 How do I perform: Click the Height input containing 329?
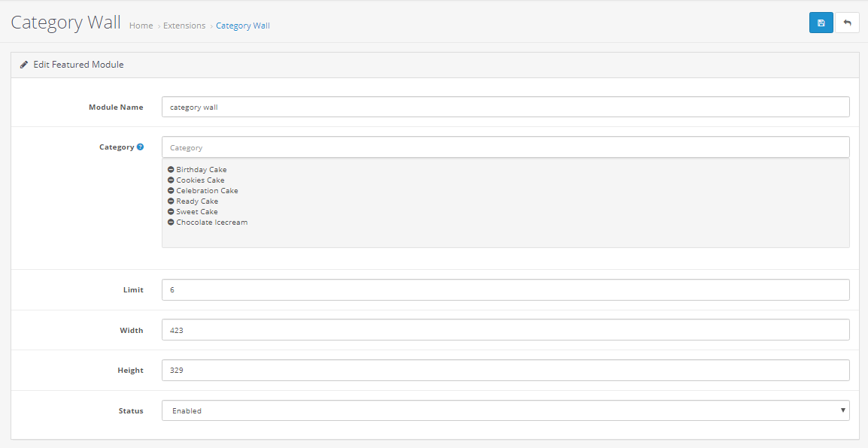[x=505, y=370]
